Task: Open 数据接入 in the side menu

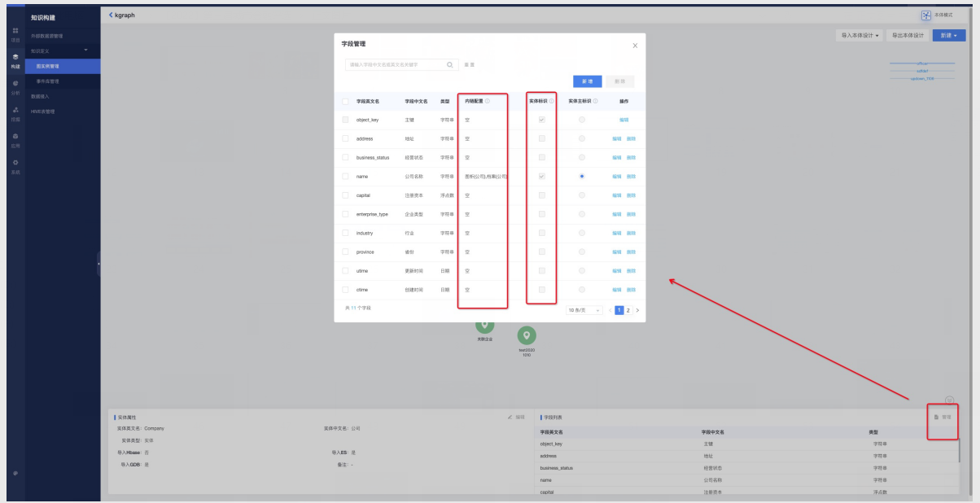Action: coord(63,96)
